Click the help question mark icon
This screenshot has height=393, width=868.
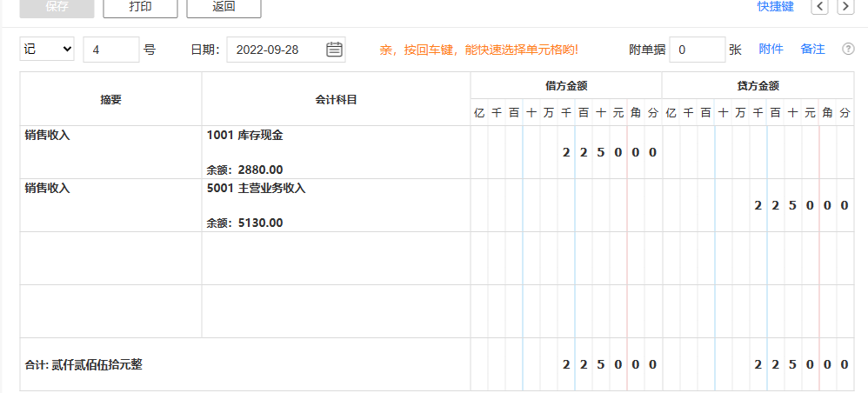pos(848,50)
